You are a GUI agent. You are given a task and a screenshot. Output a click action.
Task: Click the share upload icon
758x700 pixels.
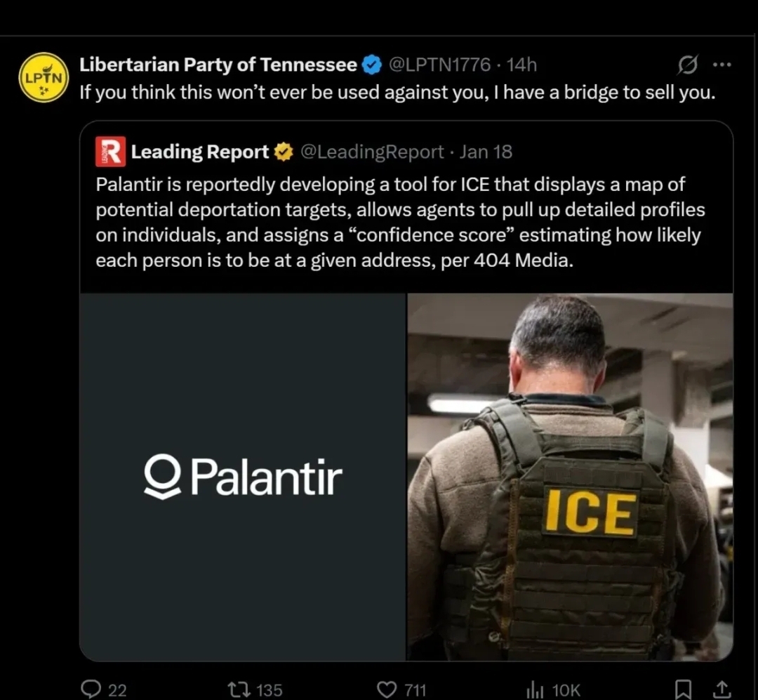click(x=723, y=689)
